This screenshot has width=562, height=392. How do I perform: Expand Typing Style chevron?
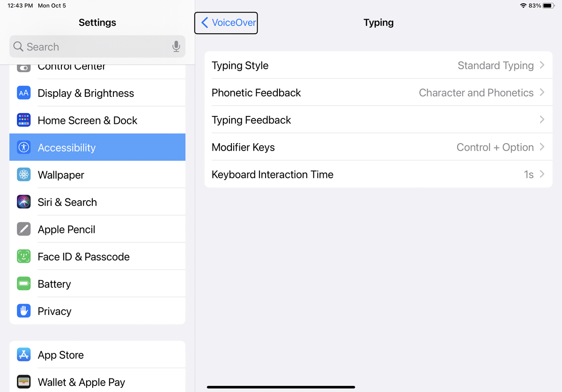pyautogui.click(x=542, y=65)
